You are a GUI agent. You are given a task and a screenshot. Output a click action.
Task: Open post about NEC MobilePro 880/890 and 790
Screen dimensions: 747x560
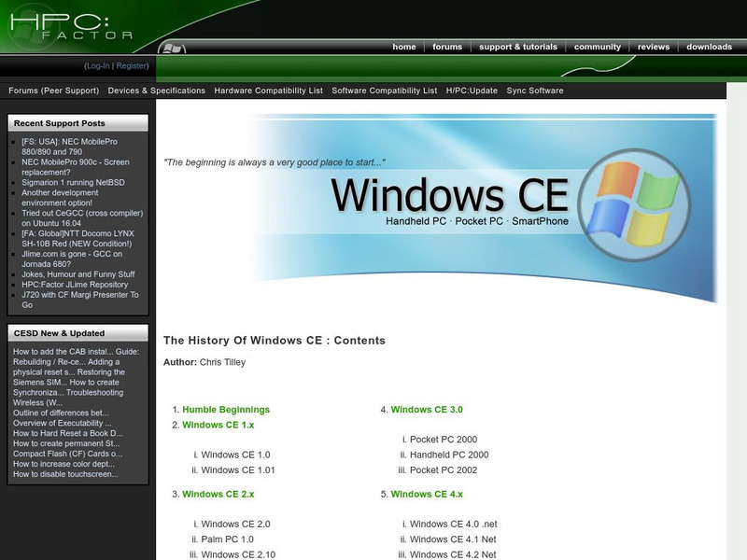pos(69,147)
